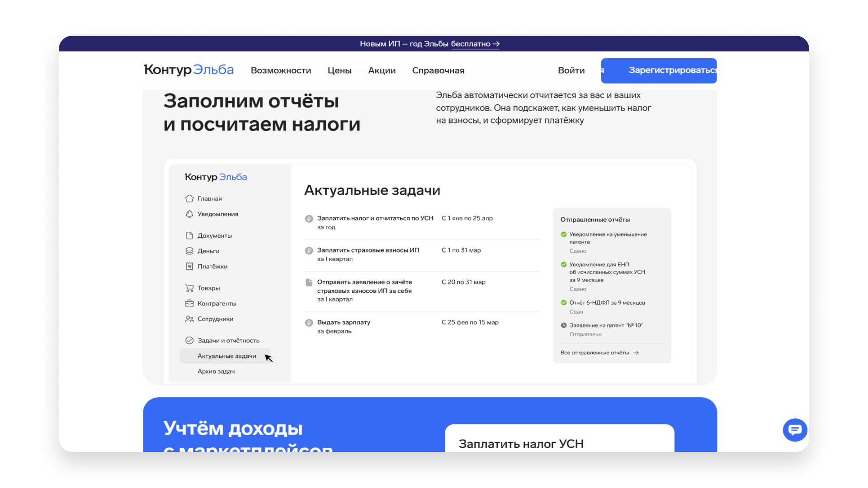Image resolution: width=868 pixels, height=488 pixels.
Task: Click green check next to Уведомление на уменьшение патента
Action: point(564,234)
